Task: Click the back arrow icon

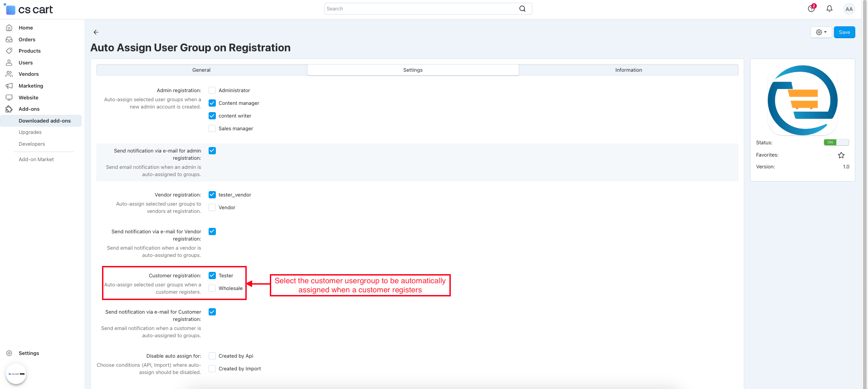Action: click(96, 32)
